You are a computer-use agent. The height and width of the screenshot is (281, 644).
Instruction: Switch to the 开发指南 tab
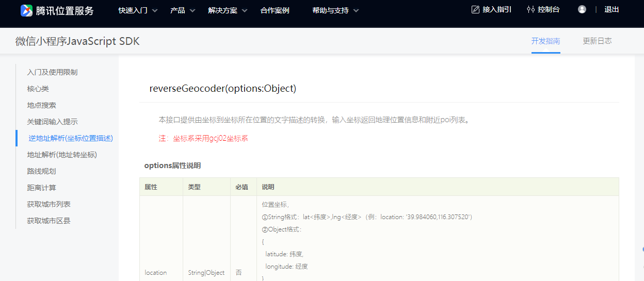click(545, 41)
